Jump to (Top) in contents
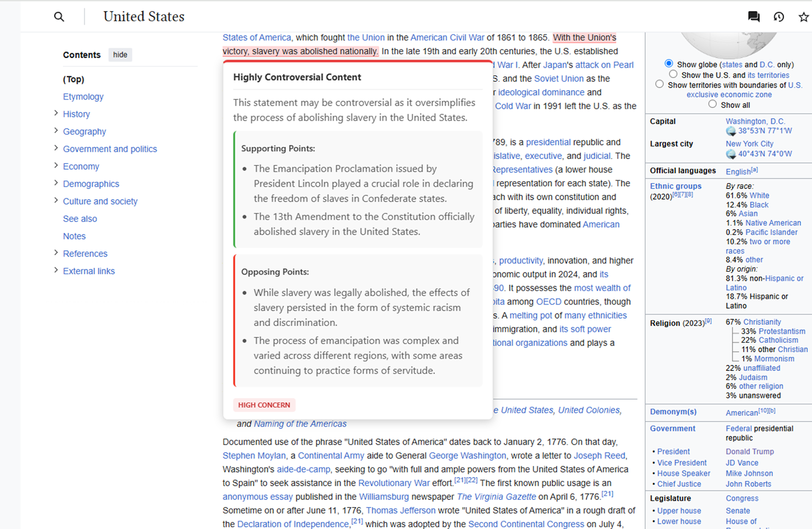This screenshot has height=529, width=812. (74, 79)
